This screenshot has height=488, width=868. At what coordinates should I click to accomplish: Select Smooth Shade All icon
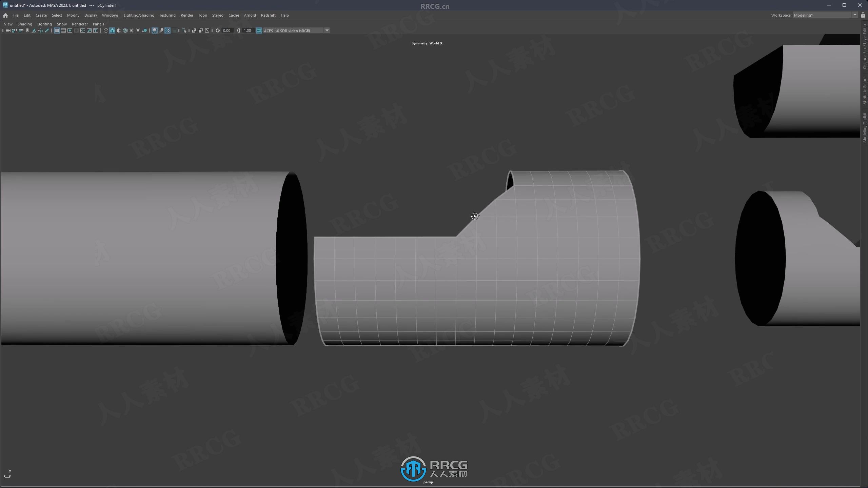click(112, 30)
